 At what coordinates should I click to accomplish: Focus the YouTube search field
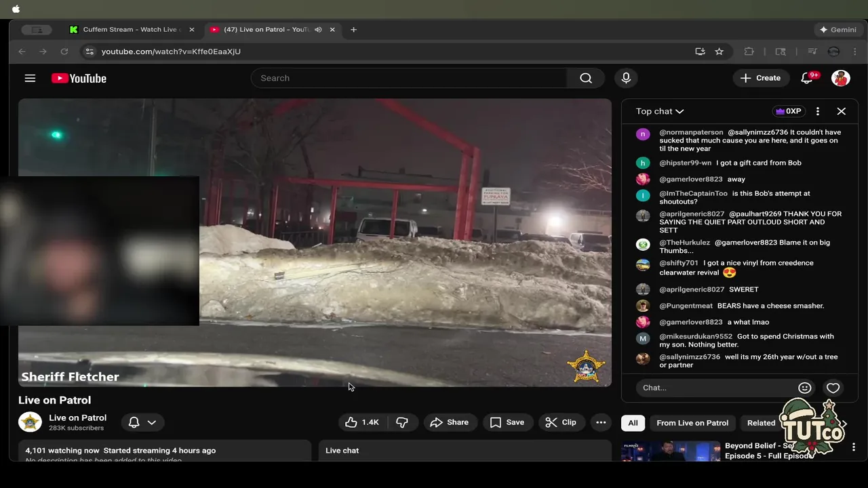tap(409, 78)
